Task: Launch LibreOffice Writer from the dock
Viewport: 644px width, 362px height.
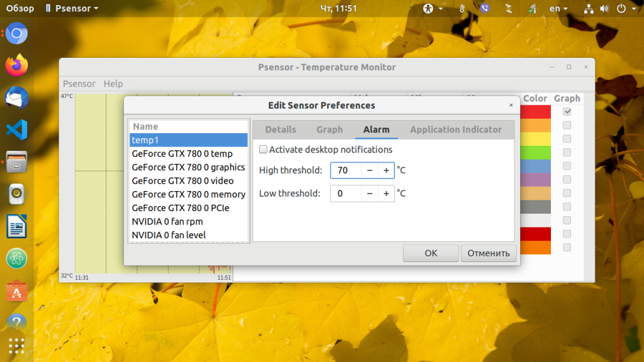Action: click(16, 226)
